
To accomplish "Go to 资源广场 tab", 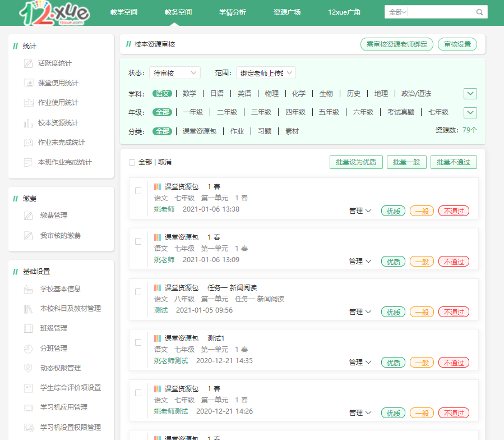I will coord(286,12).
